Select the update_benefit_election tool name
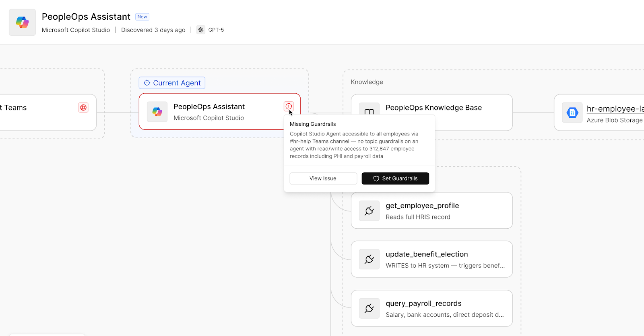This screenshot has width=644, height=336. pyautogui.click(x=427, y=254)
